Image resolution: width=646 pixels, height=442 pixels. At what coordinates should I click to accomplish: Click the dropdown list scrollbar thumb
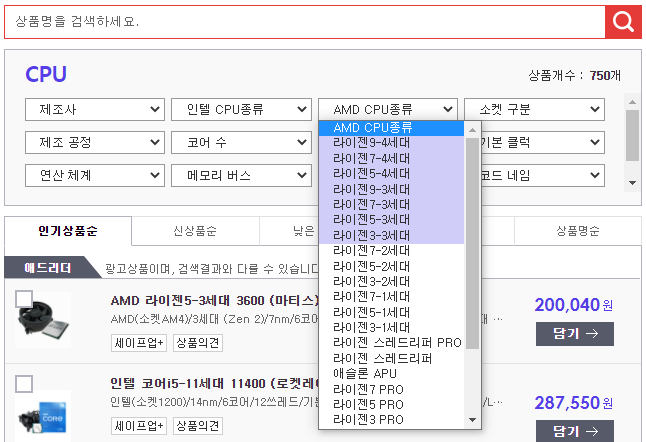473,243
